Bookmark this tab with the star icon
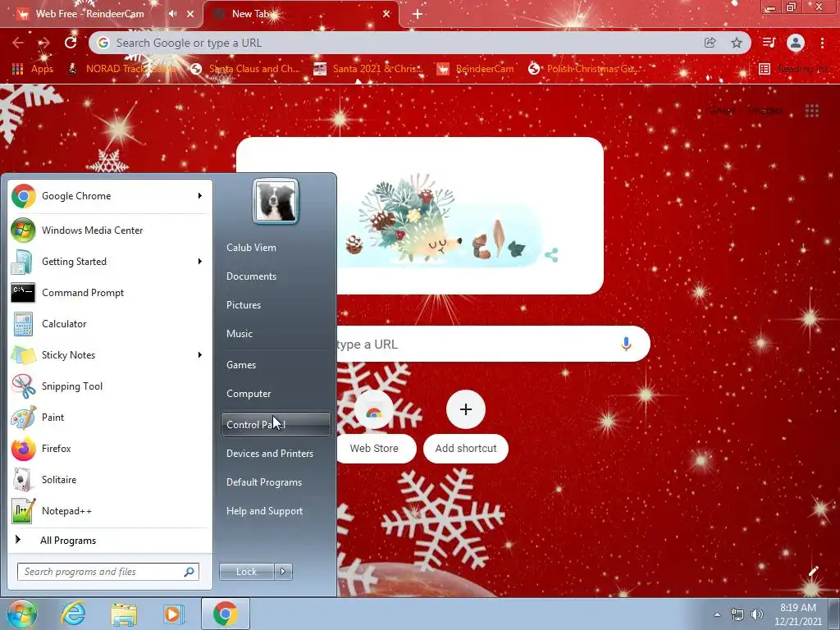The height and width of the screenshot is (630, 840). pyautogui.click(x=737, y=43)
